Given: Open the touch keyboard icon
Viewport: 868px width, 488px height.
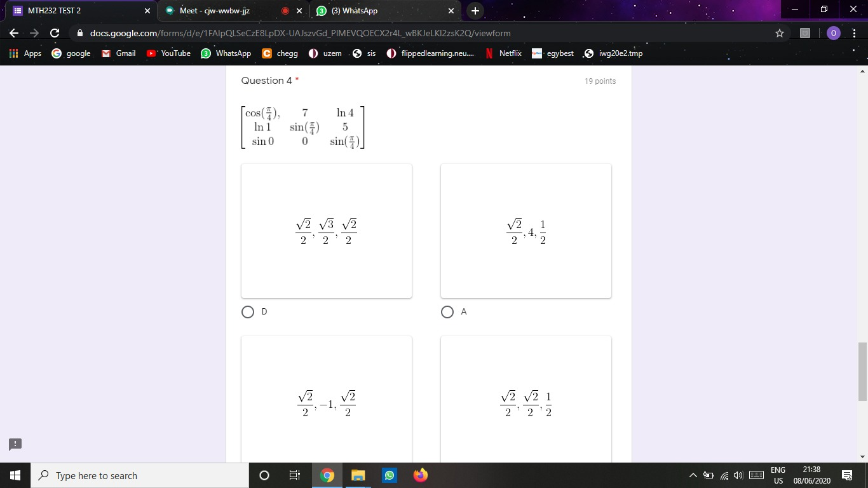Looking at the screenshot, I should (756, 475).
